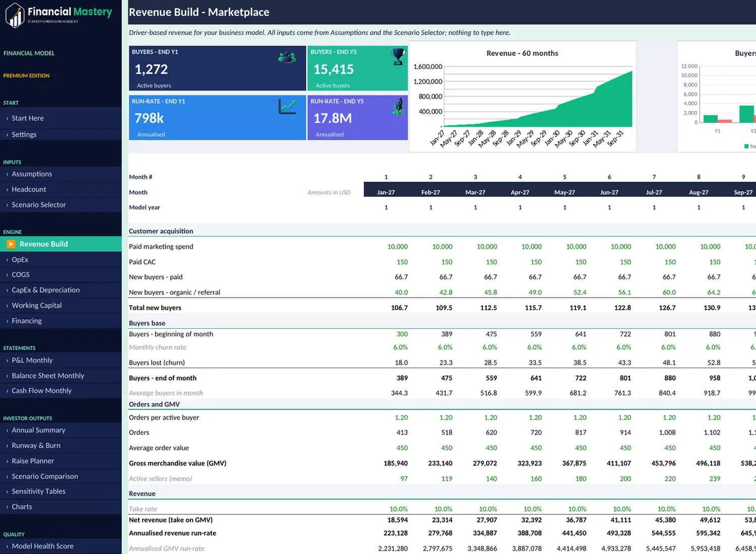Click the Buyers bar chart on the right
The height and width of the screenshot is (554, 756).
point(717,97)
